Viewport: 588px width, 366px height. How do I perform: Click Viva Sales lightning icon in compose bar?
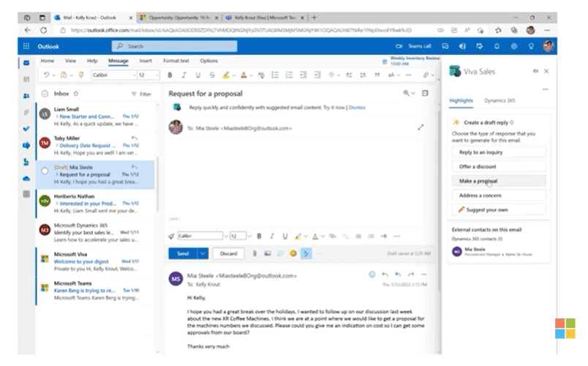click(x=306, y=253)
